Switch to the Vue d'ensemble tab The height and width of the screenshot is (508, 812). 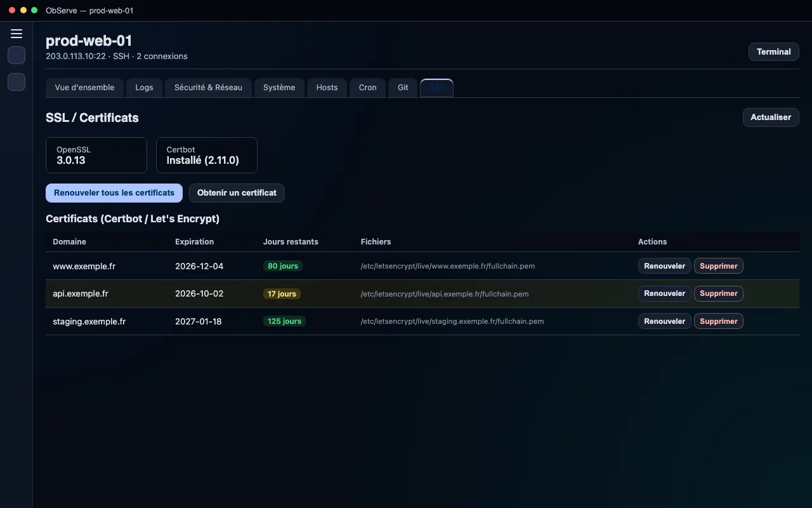[85, 88]
